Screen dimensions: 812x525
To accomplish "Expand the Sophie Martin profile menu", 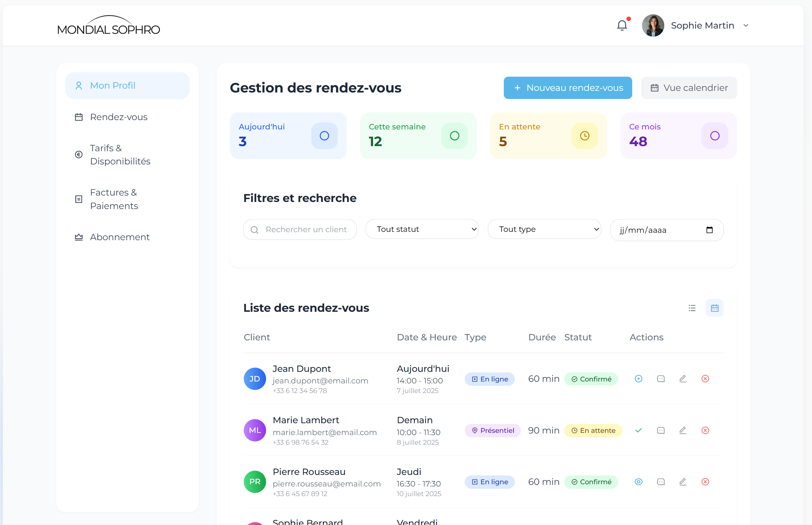I will pyautogui.click(x=746, y=25).
